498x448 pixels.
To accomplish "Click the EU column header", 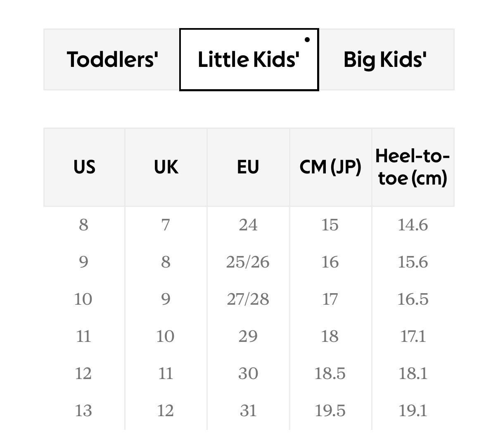I will click(x=248, y=167).
